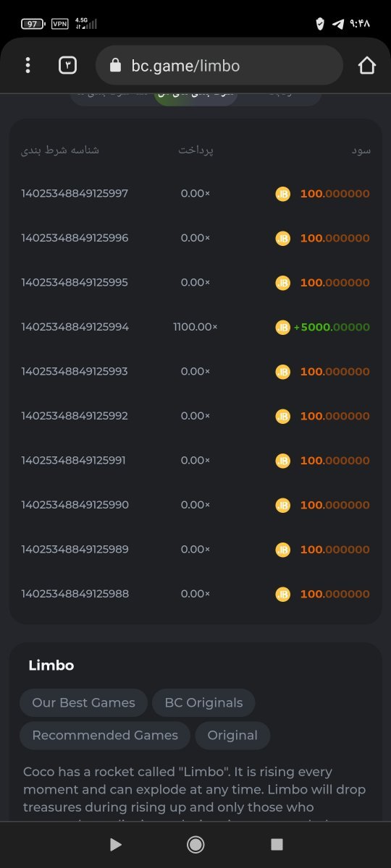This screenshot has height=868, width=391.
Task: Select the Our Best Games tag
Action: [x=83, y=702]
